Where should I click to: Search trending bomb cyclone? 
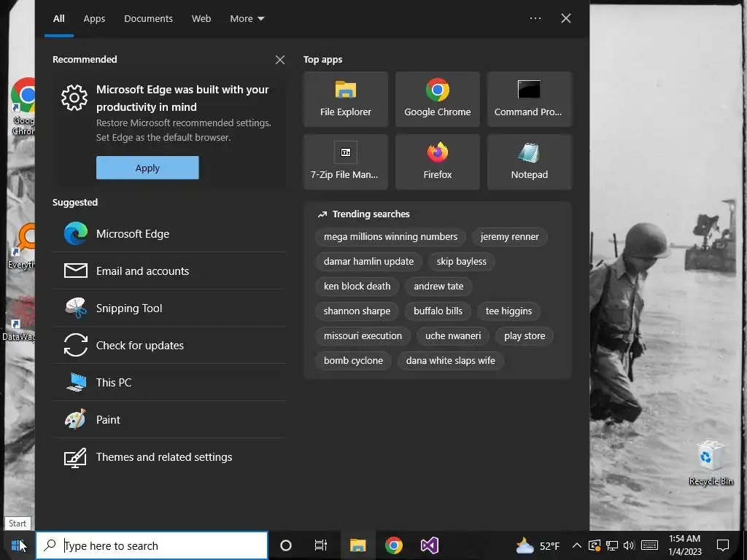point(353,360)
